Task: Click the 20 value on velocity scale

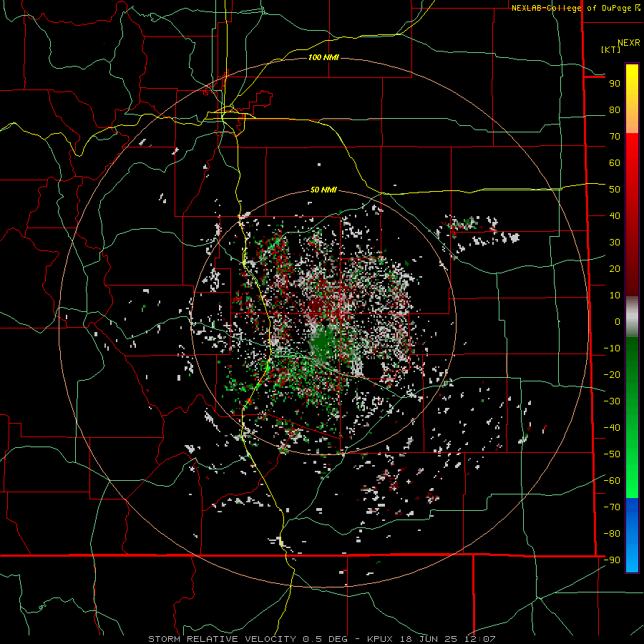Action: click(615, 269)
